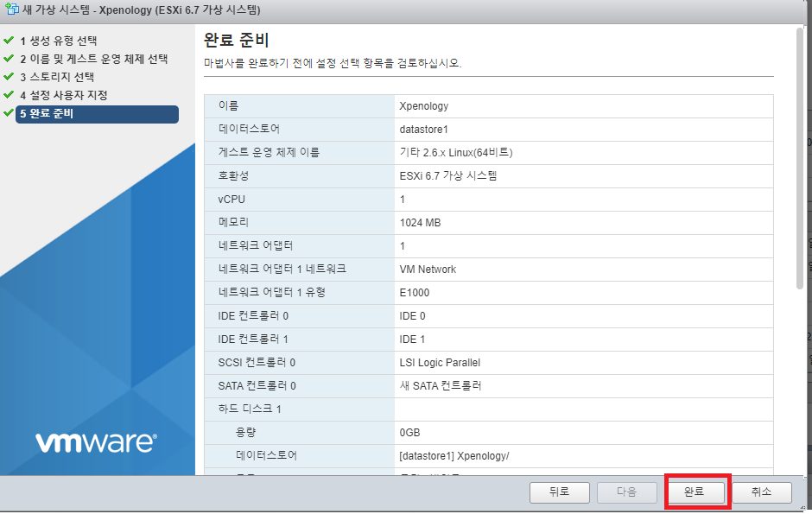Screen dimensions: 812x514
Task: Click the 용량 value 0GB
Action: point(409,432)
